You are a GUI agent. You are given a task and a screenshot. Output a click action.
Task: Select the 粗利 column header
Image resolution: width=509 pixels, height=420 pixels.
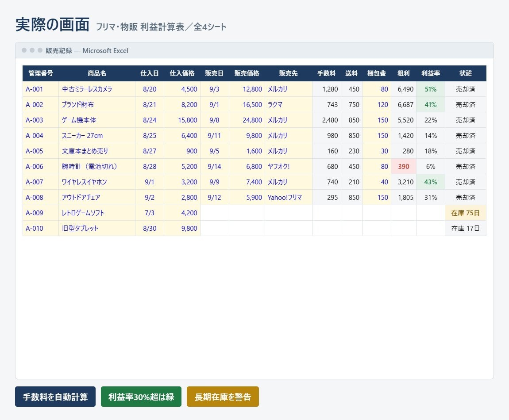404,73
